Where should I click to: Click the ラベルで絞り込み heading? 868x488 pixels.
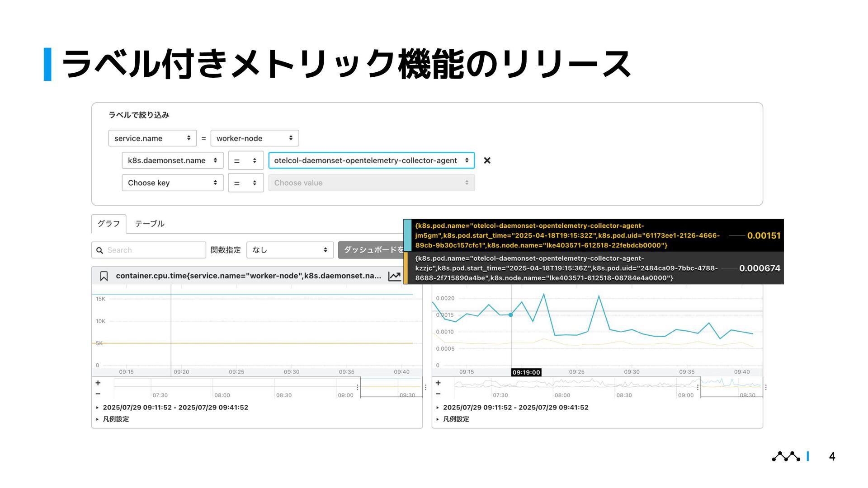(x=139, y=115)
